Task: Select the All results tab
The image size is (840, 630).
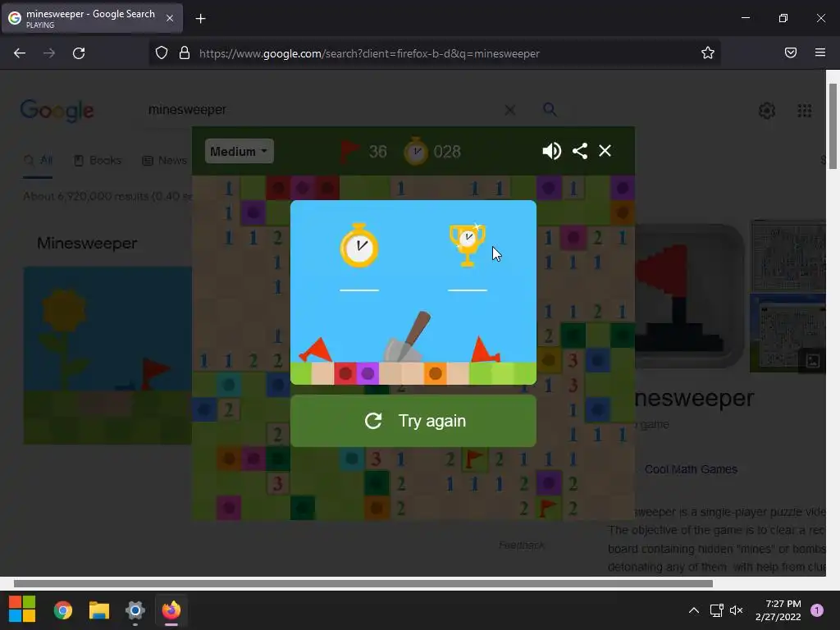Action: [38, 161]
